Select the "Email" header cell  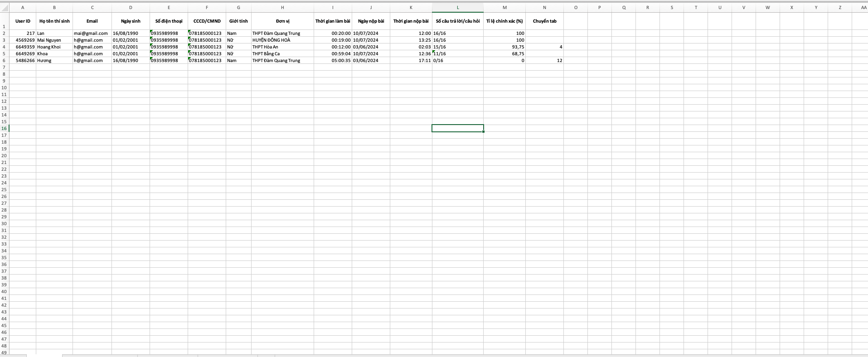click(92, 21)
